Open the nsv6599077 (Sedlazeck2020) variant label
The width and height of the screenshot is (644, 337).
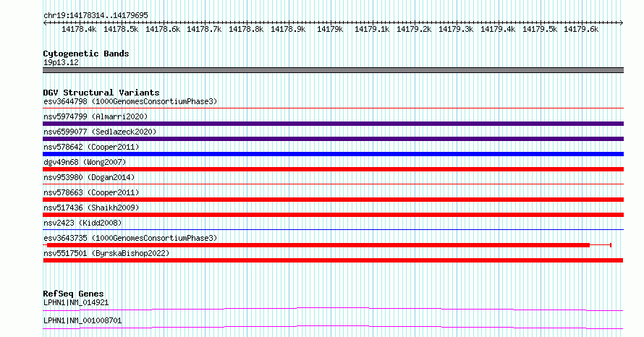[x=100, y=132]
